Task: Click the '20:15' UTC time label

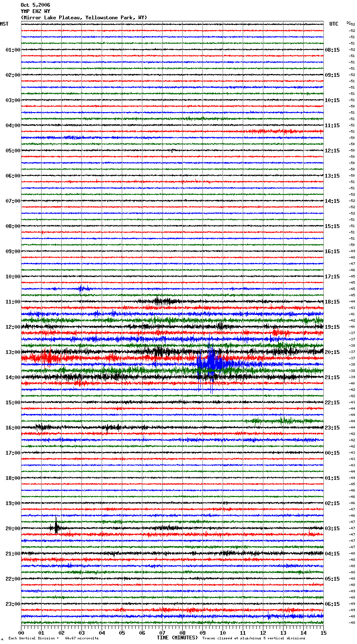Action: pyautogui.click(x=332, y=352)
